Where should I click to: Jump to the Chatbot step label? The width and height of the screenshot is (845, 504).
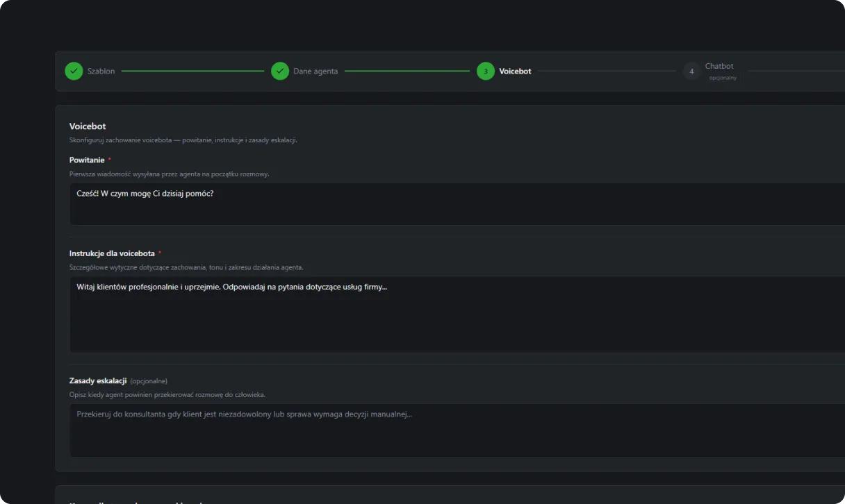719,66
